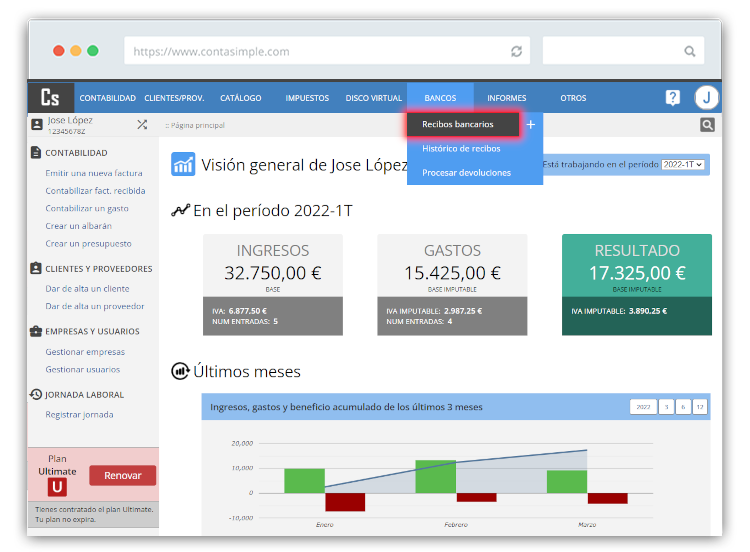The image size is (750, 552).
Task: Click the CLIENTES Y PROVEEDORES sidebar heading
Action: click(99, 269)
